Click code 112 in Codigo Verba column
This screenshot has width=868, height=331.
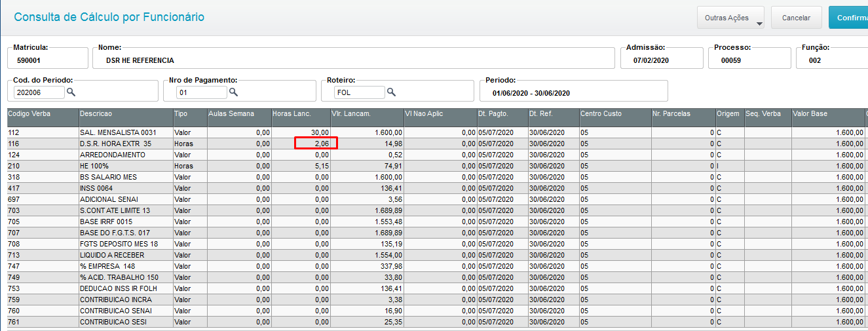point(14,132)
